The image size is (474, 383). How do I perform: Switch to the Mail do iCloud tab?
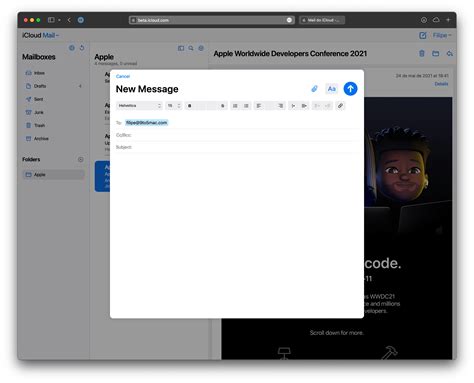pos(322,20)
